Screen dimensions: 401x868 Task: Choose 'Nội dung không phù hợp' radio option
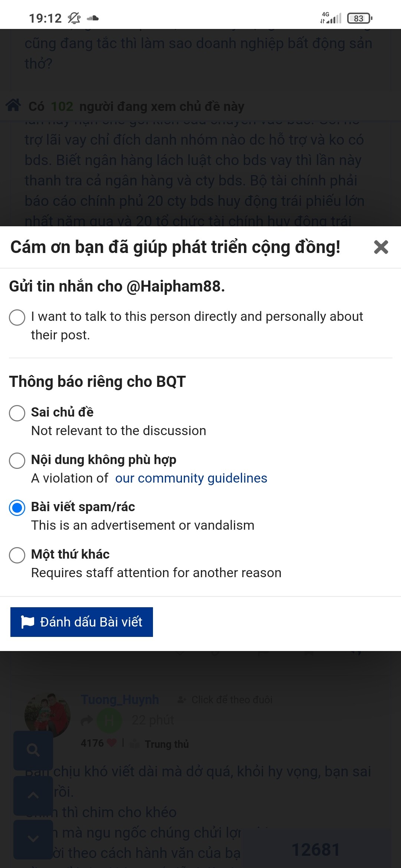[x=17, y=460]
